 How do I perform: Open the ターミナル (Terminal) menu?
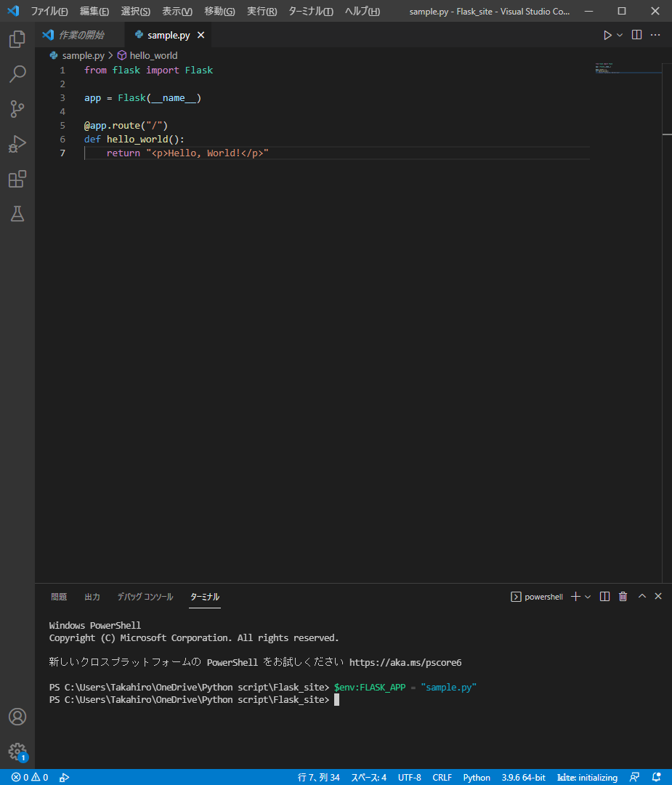pos(310,11)
